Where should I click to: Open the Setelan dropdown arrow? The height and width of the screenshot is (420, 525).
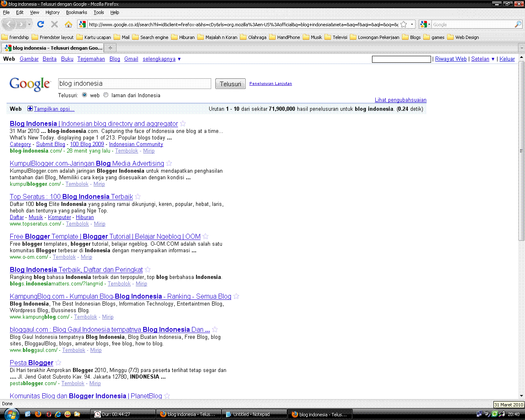pyautogui.click(x=493, y=59)
